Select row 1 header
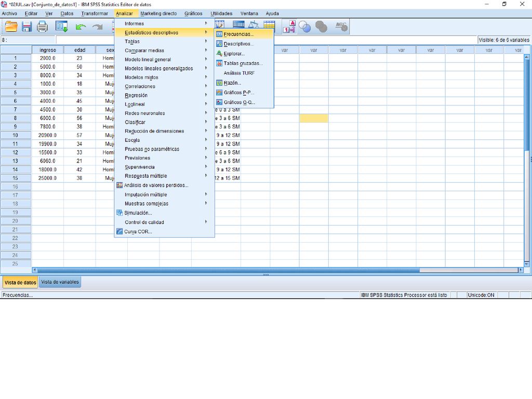The height and width of the screenshot is (399, 532). (x=16, y=58)
